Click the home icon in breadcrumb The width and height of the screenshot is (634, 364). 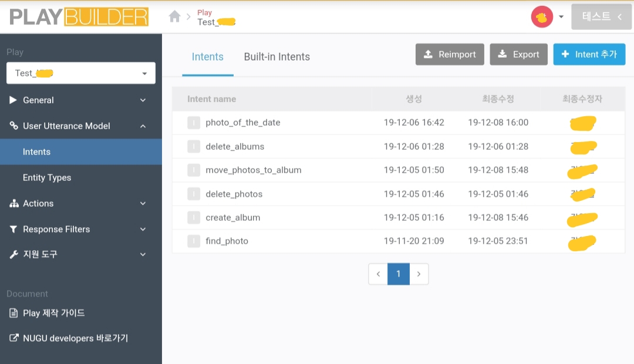(x=174, y=16)
